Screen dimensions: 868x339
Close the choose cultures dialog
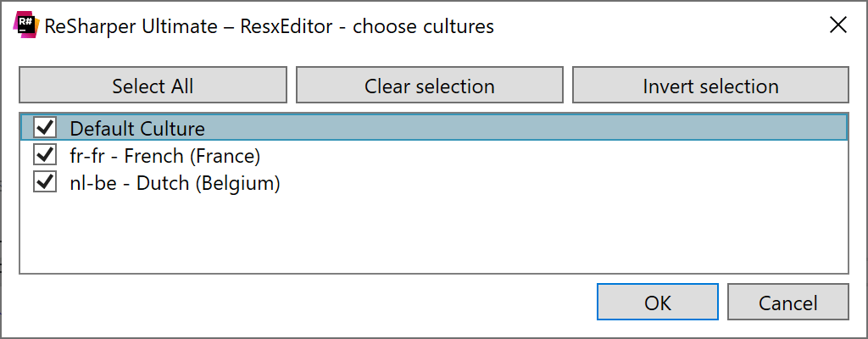point(838,25)
